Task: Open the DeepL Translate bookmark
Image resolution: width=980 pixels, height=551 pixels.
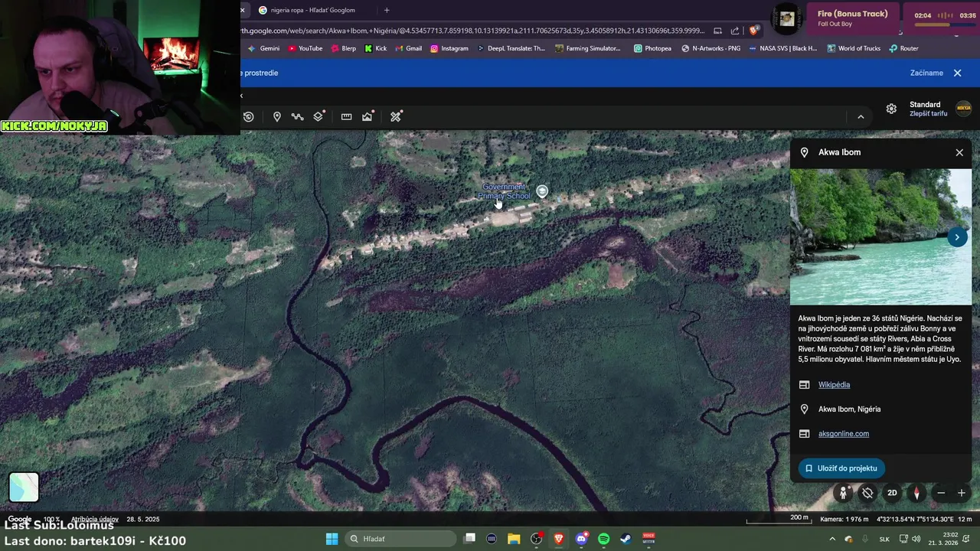Action: click(511, 48)
